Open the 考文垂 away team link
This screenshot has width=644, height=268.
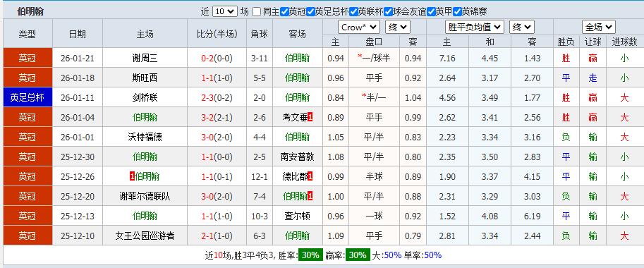(x=295, y=117)
